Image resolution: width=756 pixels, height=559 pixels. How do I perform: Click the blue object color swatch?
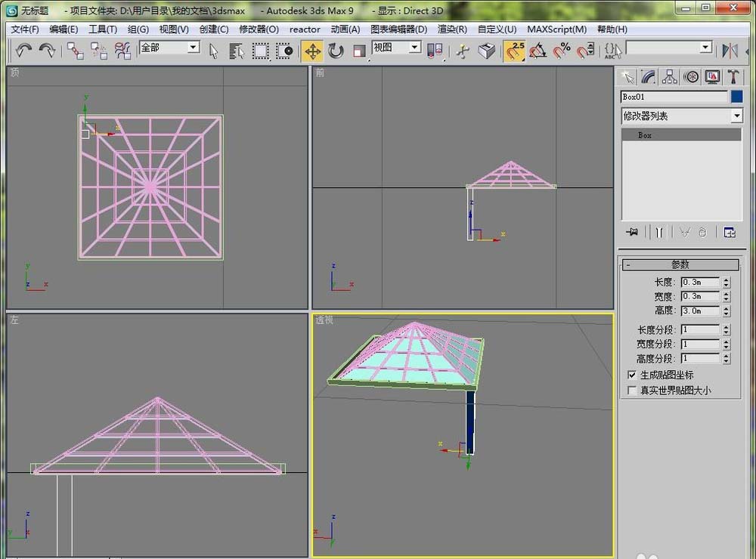737,97
